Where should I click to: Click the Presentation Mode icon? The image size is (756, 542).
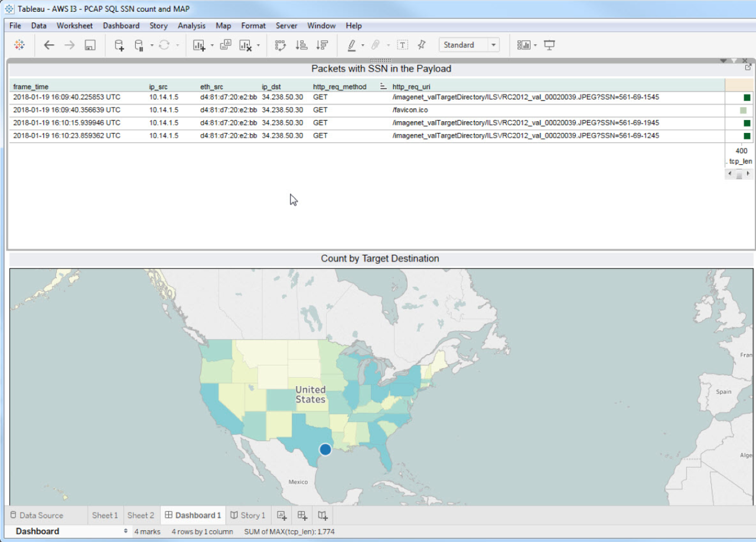(549, 45)
